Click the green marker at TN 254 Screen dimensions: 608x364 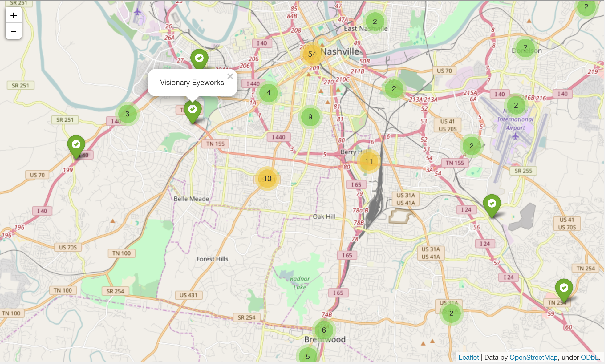click(564, 289)
